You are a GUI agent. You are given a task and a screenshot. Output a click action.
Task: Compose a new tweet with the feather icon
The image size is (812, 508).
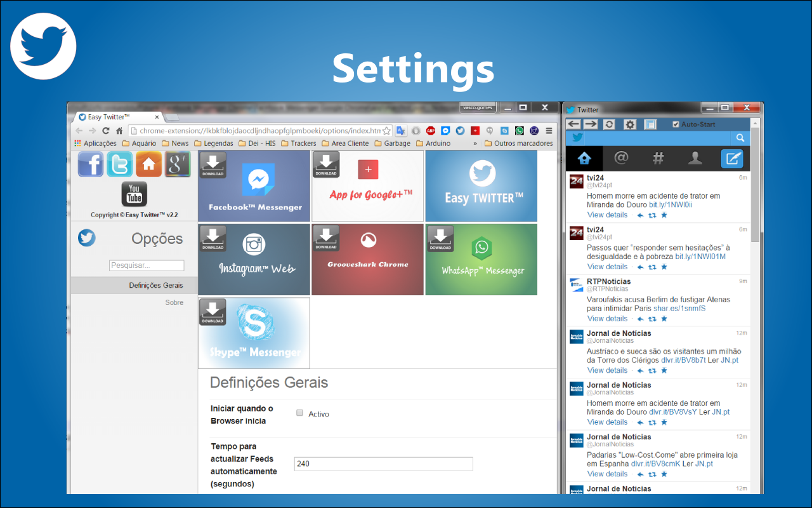731,159
